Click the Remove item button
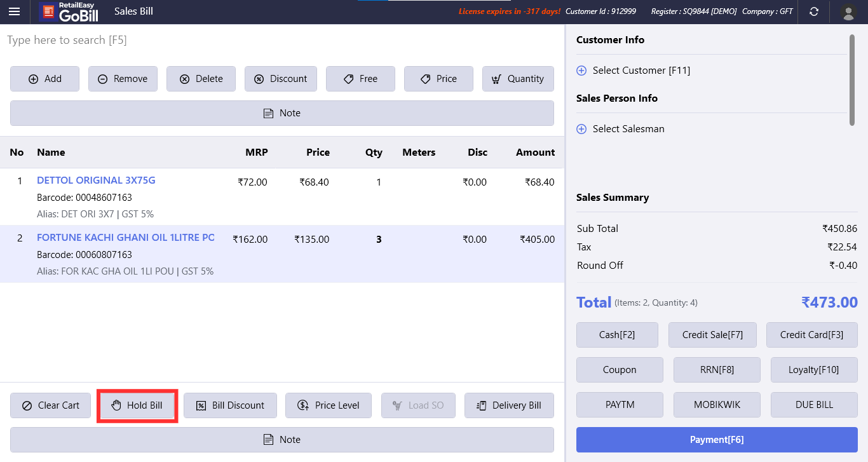Viewport: 868px width, 462px height. (x=123, y=79)
